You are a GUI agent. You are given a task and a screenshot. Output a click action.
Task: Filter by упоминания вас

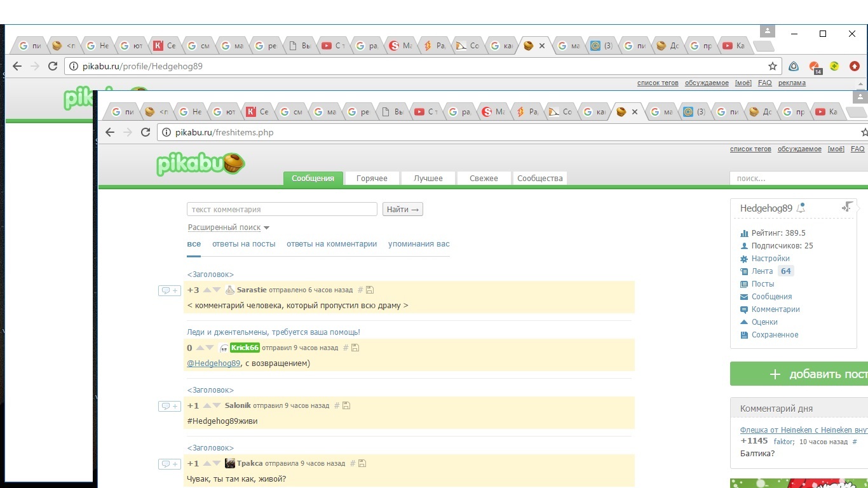(419, 244)
